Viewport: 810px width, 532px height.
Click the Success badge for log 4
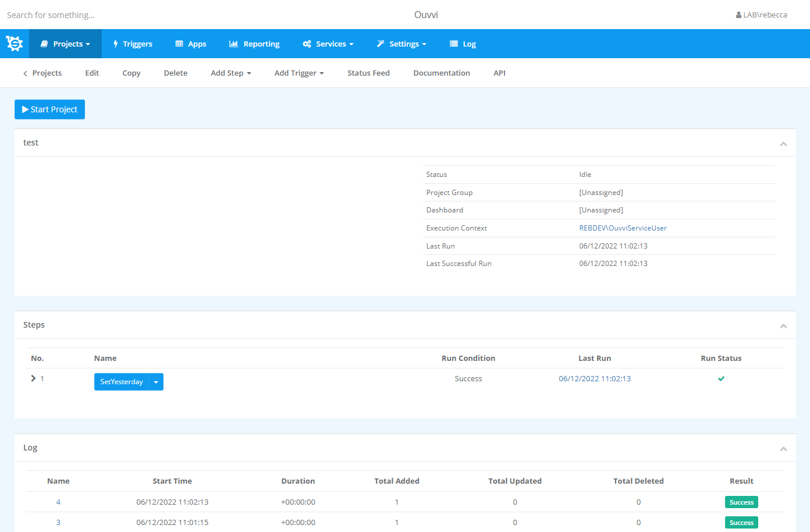[741, 502]
